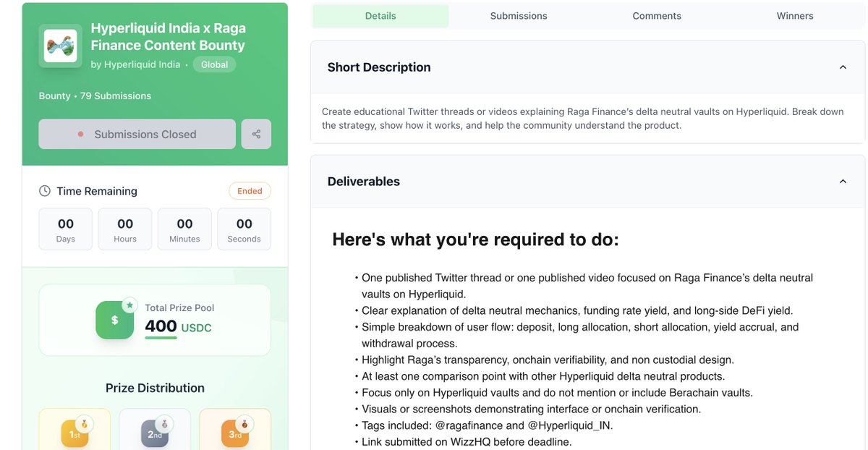Click the star badge on prize icon
The width and height of the screenshot is (868, 450).
[x=129, y=305]
